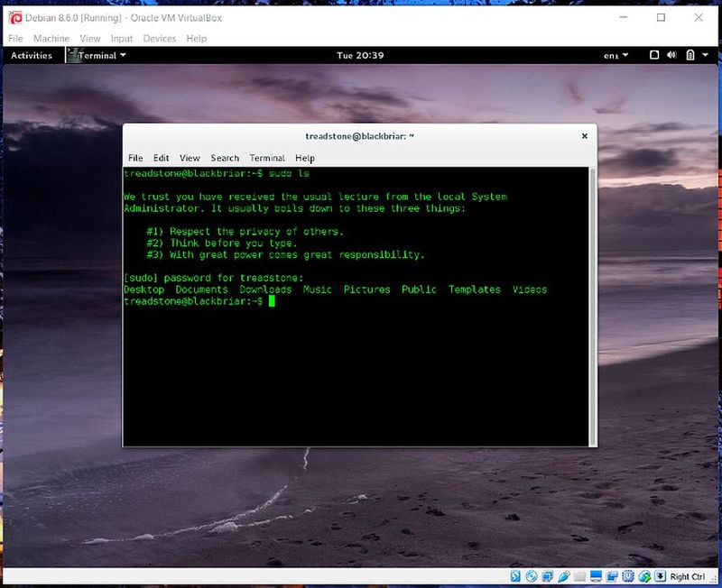Click the terminal's vertical scrollbar

pos(593,307)
